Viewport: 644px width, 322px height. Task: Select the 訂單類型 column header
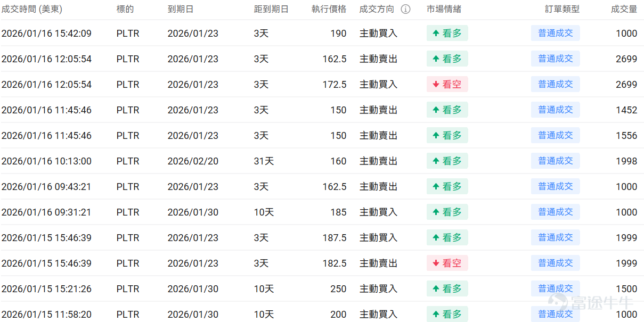pyautogui.click(x=562, y=9)
